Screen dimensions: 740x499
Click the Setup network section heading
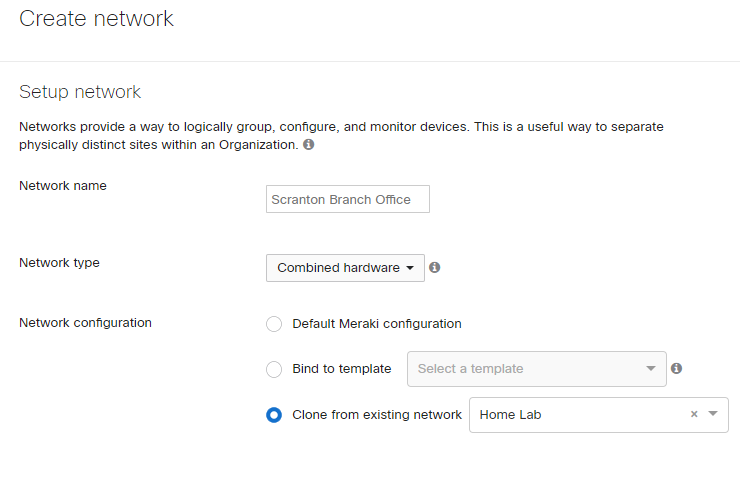point(80,92)
